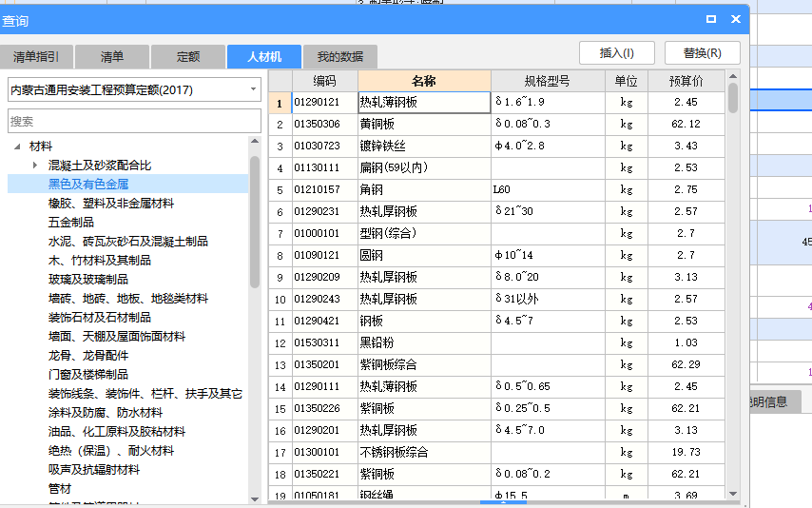Viewport: 812px width, 508px height.
Task: Click the 插入(I) button
Action: 617,53
